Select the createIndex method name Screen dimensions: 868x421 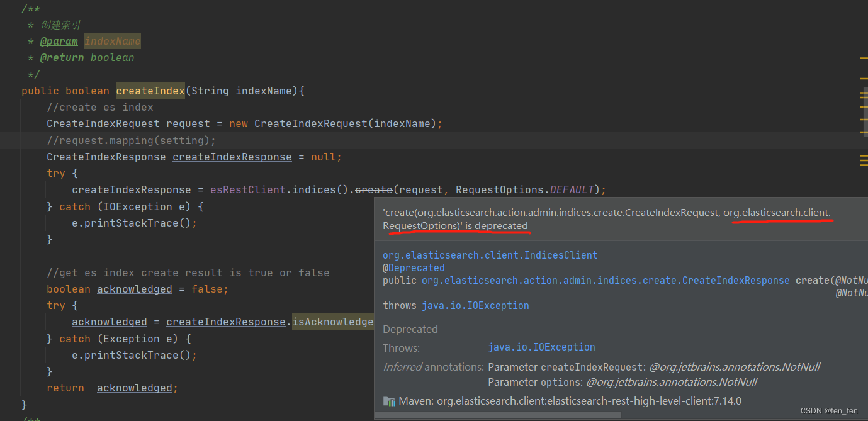coord(150,91)
